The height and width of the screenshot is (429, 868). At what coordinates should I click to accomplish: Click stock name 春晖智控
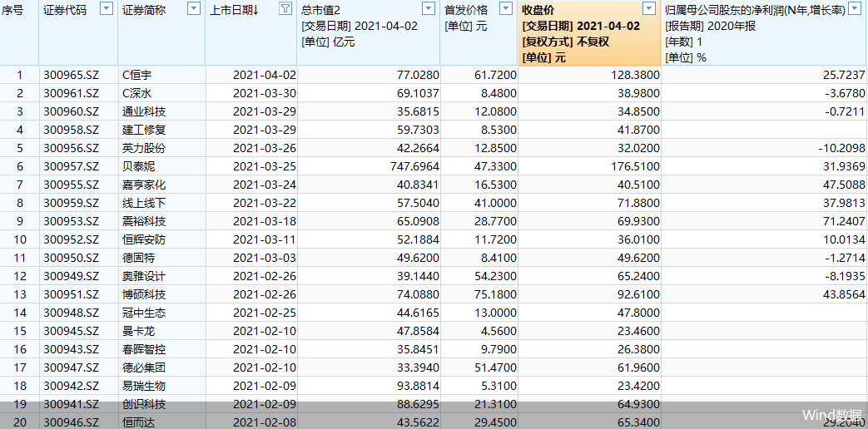144,349
